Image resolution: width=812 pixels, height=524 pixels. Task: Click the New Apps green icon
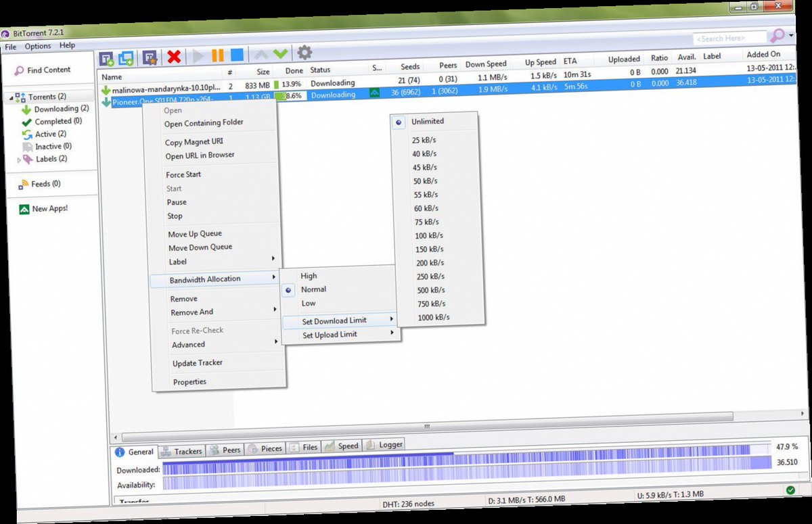(x=24, y=210)
